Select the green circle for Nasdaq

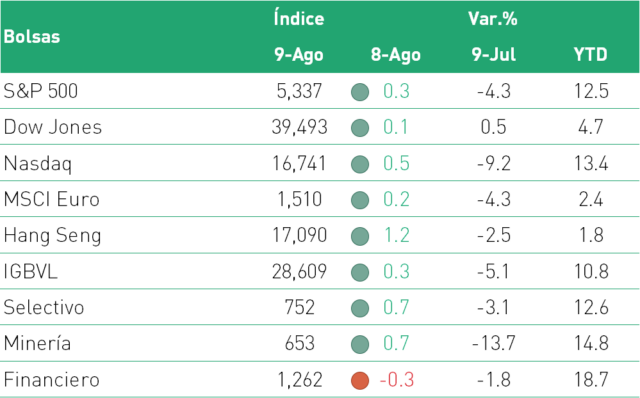coord(360,164)
